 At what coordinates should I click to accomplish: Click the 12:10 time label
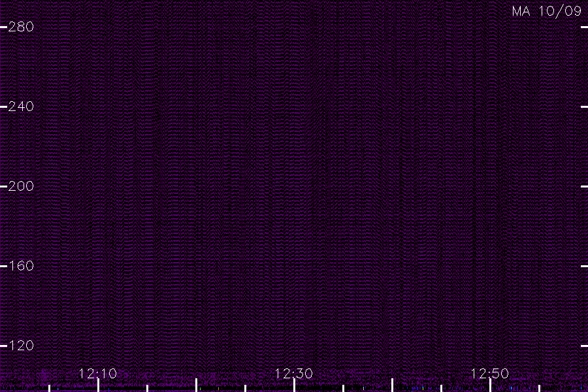click(x=98, y=374)
